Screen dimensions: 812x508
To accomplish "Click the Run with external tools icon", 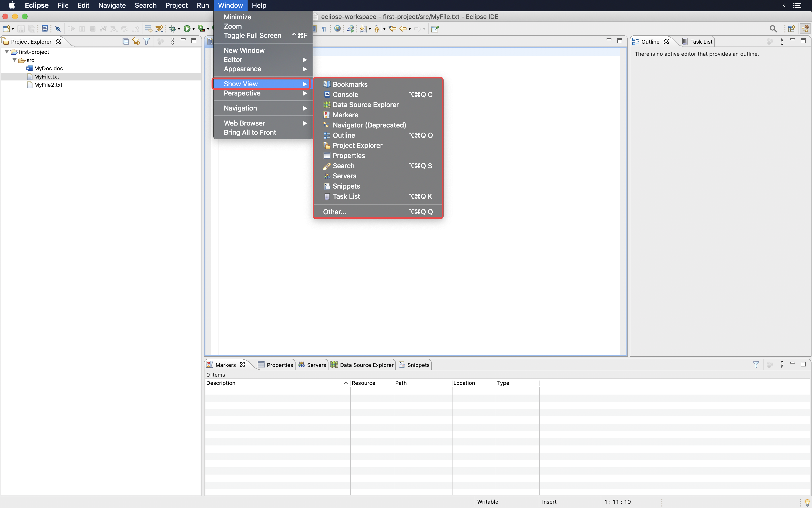I will (201, 29).
